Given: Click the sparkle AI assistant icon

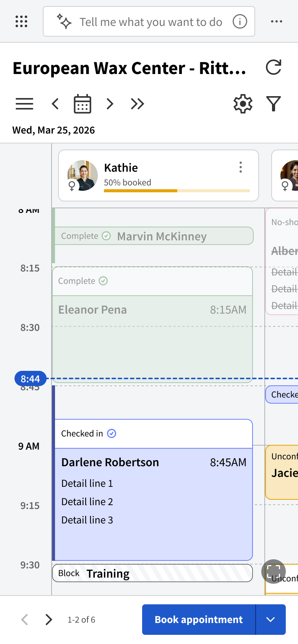Looking at the screenshot, I should (x=64, y=21).
